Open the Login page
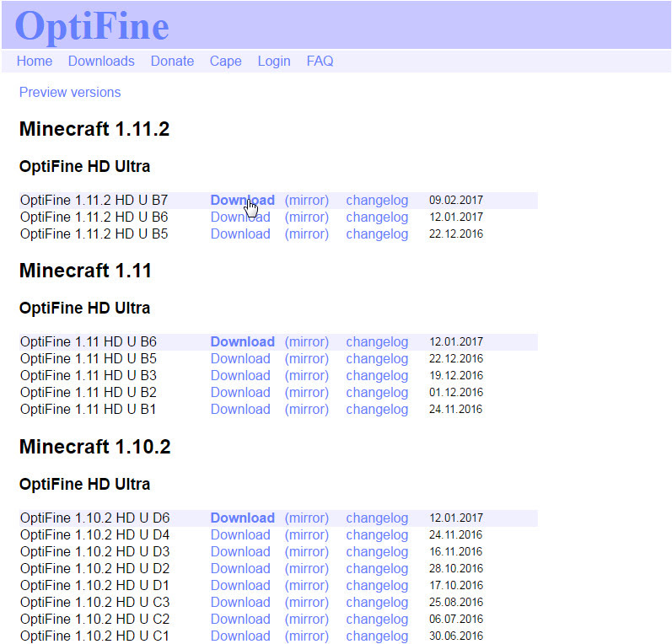672x644 pixels. 274,61
